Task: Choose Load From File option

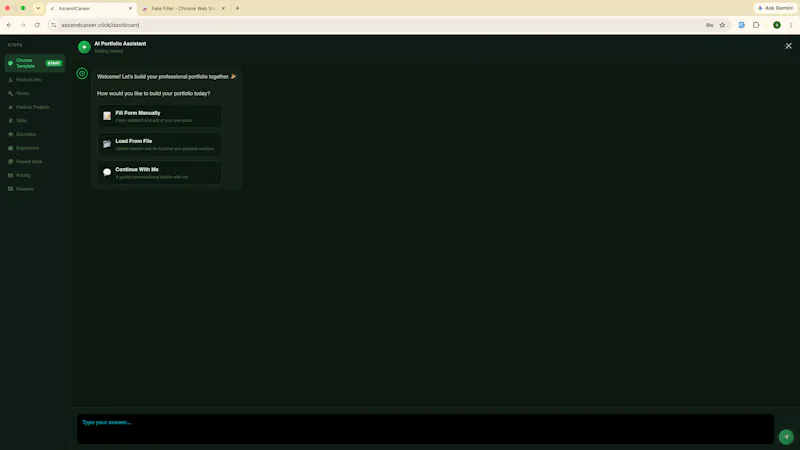Action: click(160, 144)
